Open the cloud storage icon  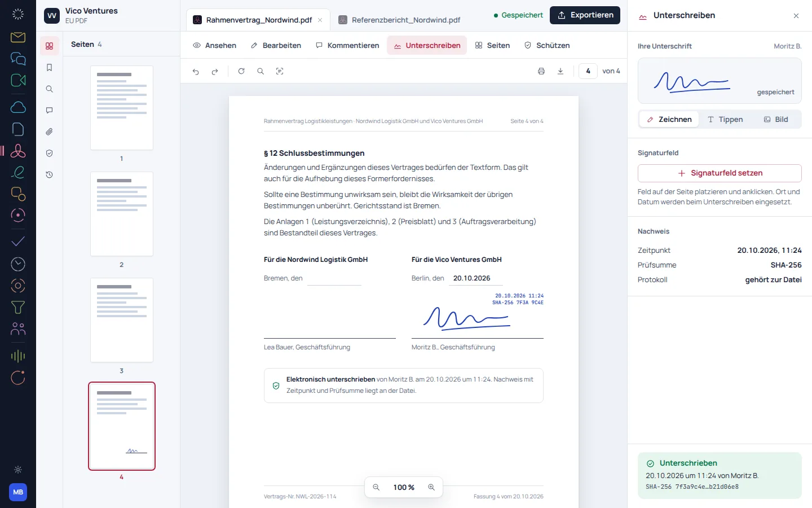(x=18, y=107)
